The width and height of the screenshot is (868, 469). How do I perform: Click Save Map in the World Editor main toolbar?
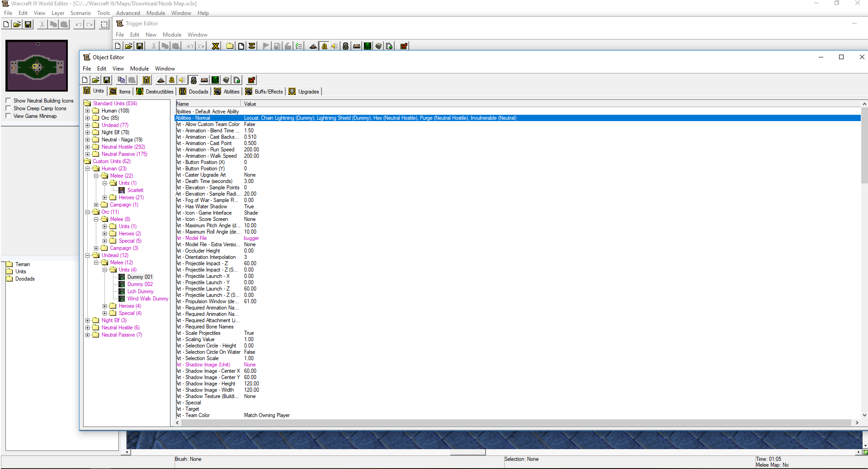click(28, 24)
